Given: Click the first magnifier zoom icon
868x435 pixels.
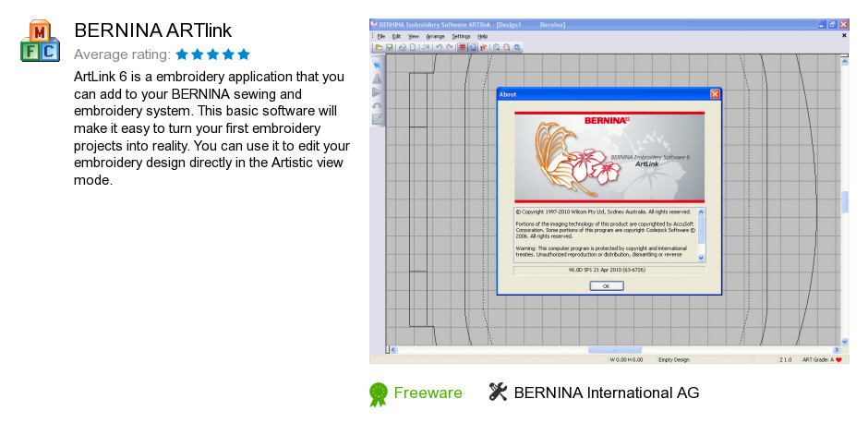Looking at the screenshot, I should point(496,47).
